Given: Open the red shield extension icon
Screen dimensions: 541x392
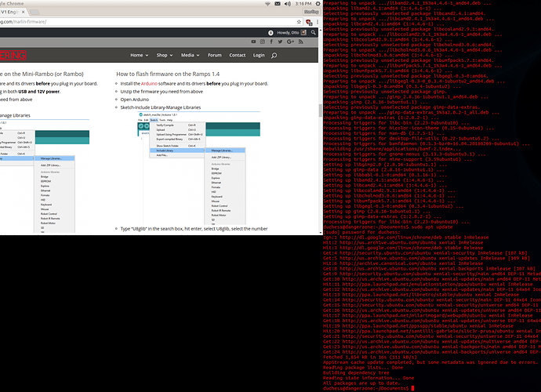Looking at the screenshot, I should (309, 22).
